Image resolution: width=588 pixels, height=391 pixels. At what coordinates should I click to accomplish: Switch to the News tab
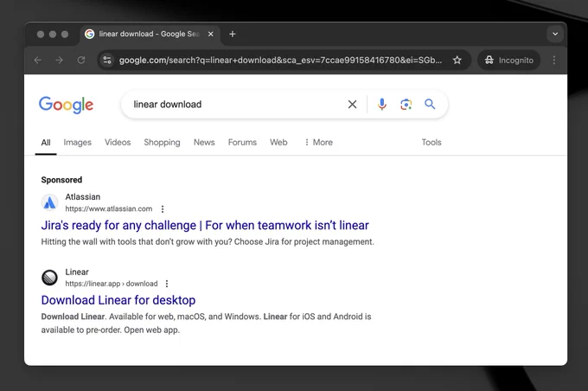204,143
